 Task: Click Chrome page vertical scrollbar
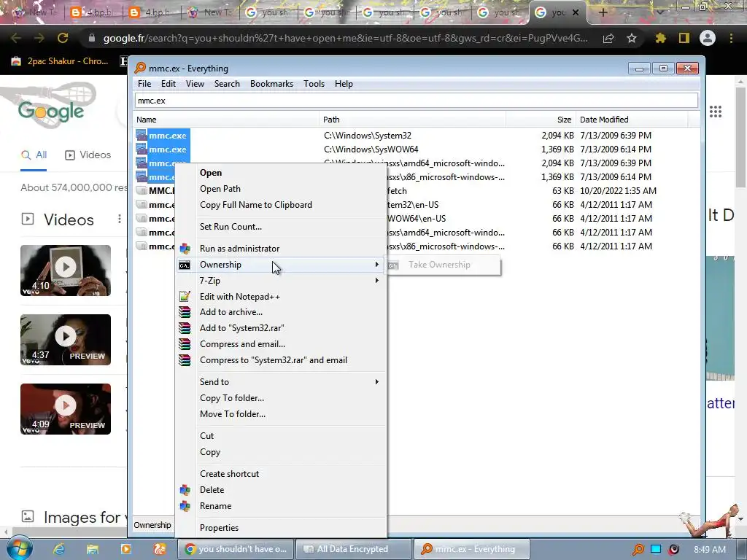740,138
